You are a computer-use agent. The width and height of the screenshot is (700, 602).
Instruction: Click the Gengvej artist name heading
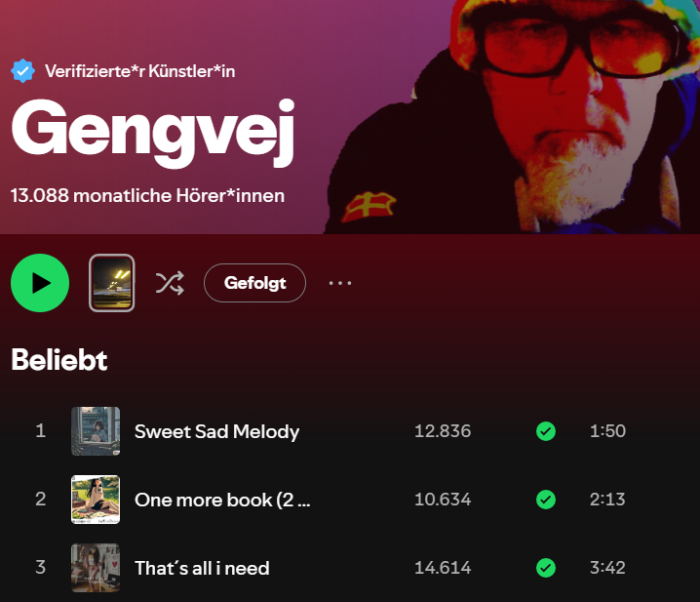153,133
